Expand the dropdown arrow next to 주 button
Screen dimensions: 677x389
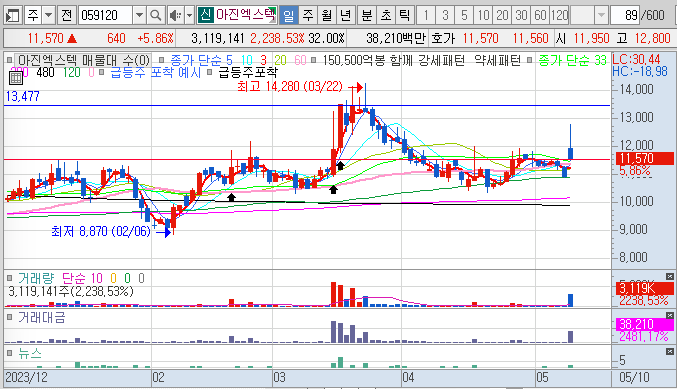(48, 16)
